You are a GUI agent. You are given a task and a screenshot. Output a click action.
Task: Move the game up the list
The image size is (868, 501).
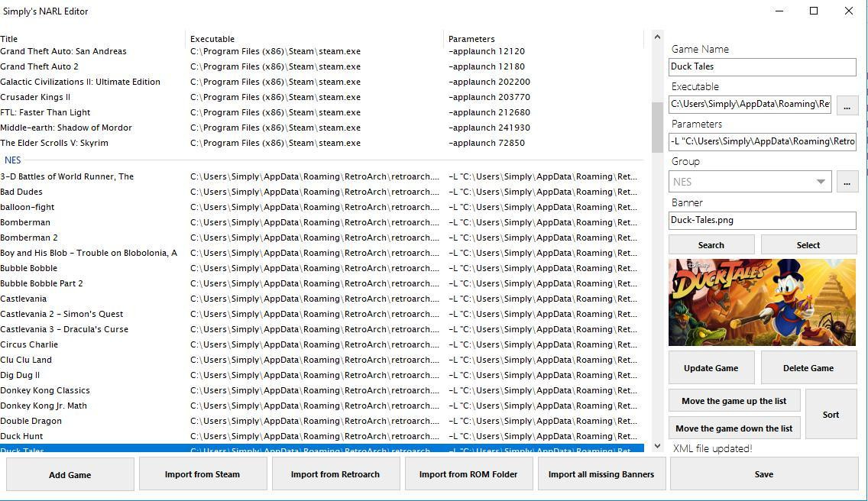(x=734, y=401)
